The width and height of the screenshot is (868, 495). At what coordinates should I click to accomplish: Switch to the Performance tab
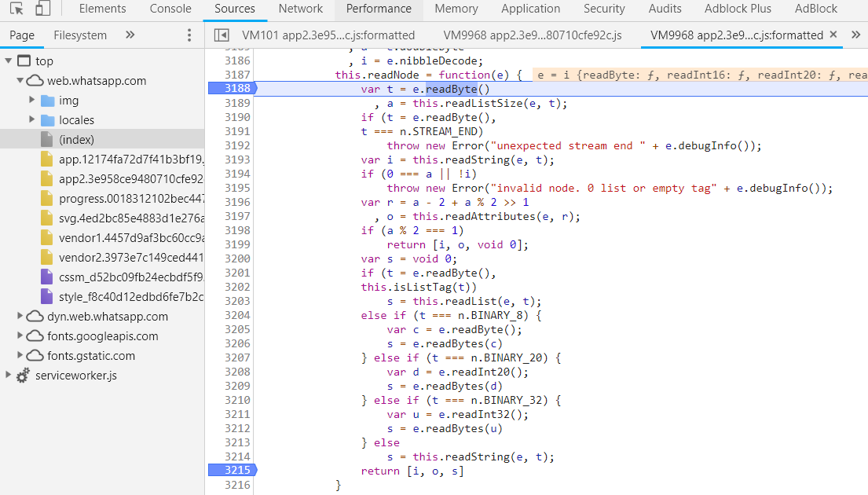click(379, 9)
